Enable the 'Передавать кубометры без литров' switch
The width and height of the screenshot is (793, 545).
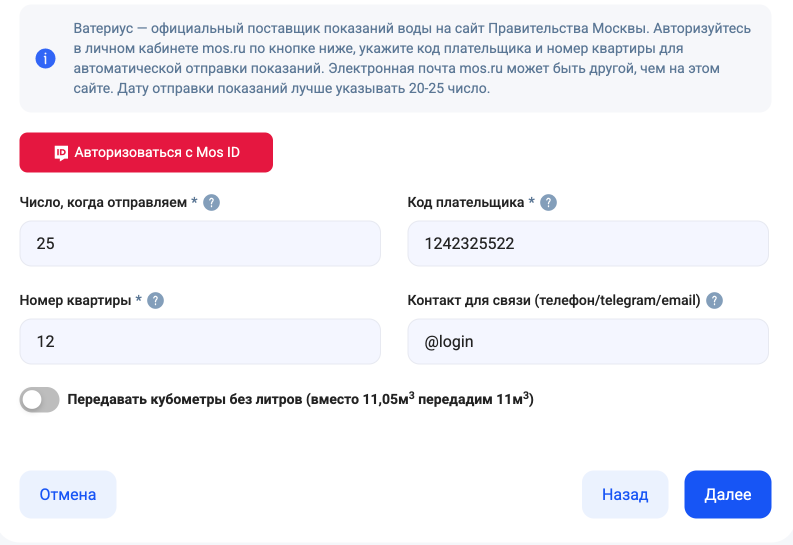40,400
